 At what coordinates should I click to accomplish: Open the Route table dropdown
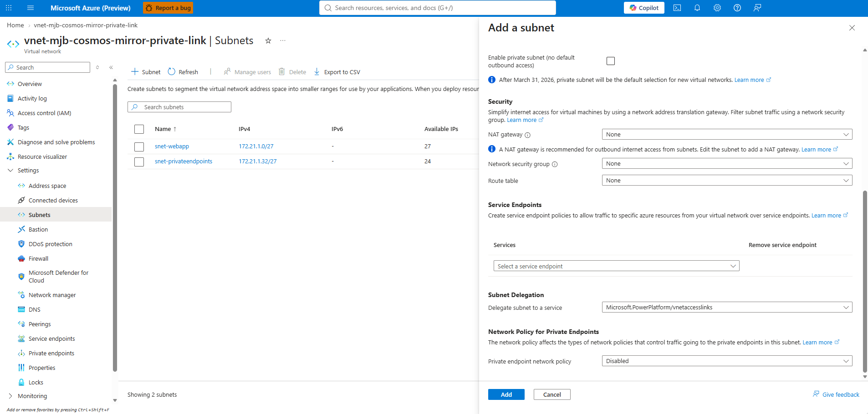tap(727, 180)
